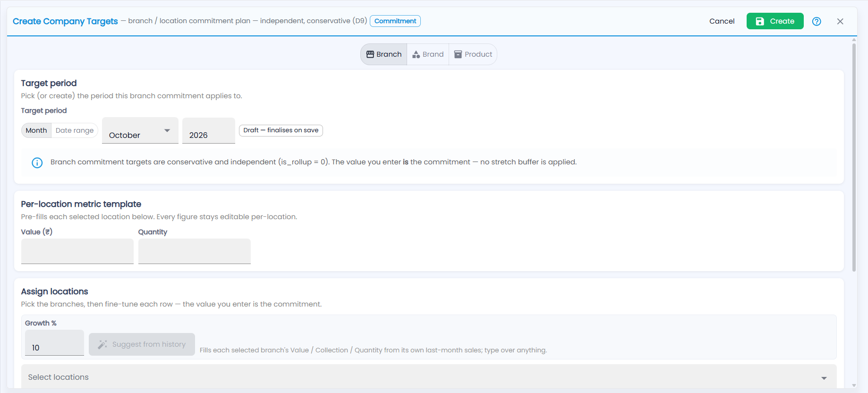Focus the Value (₹) input field
The image size is (868, 393).
(77, 251)
